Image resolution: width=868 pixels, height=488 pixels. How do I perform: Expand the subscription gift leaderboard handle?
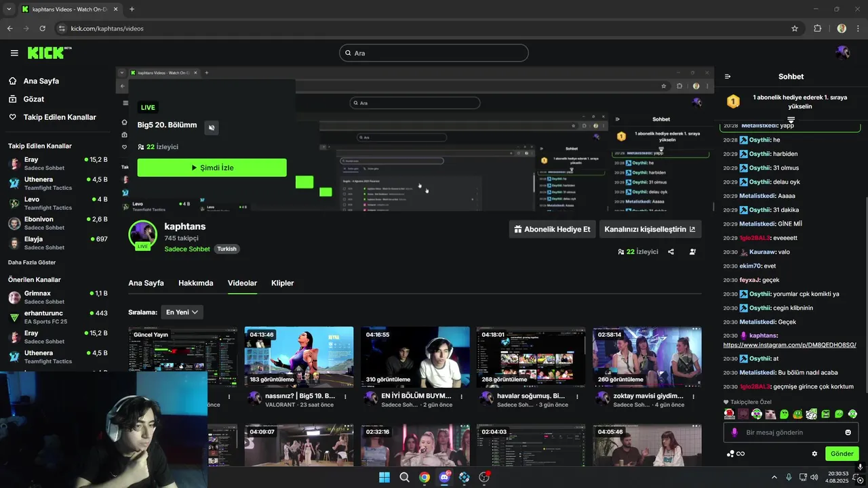(x=791, y=119)
